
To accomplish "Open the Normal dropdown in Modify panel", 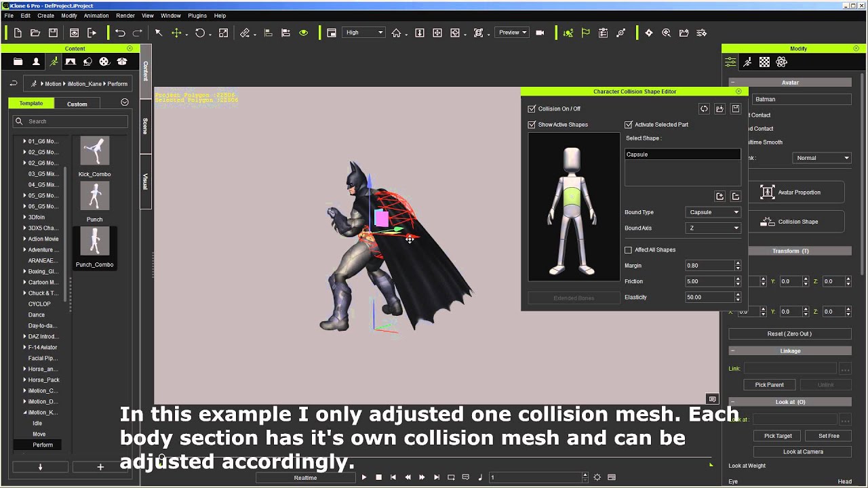I will point(822,158).
